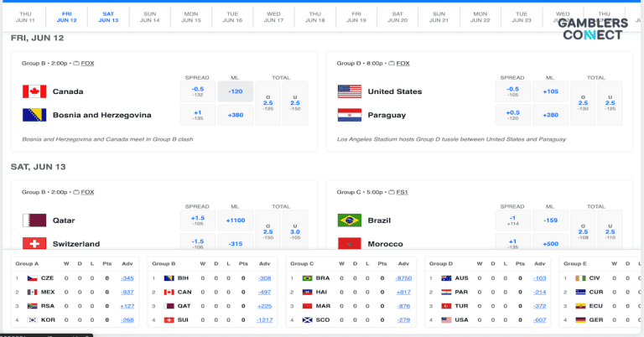Image resolution: width=644 pixels, height=337 pixels.
Task: Select the FRI JUN 19 date tab
Action: [x=356, y=17]
